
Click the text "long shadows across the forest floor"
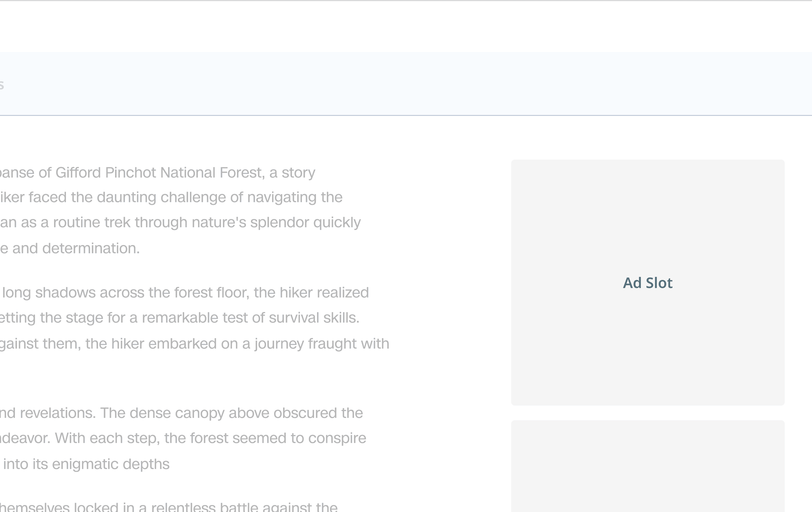click(125, 293)
